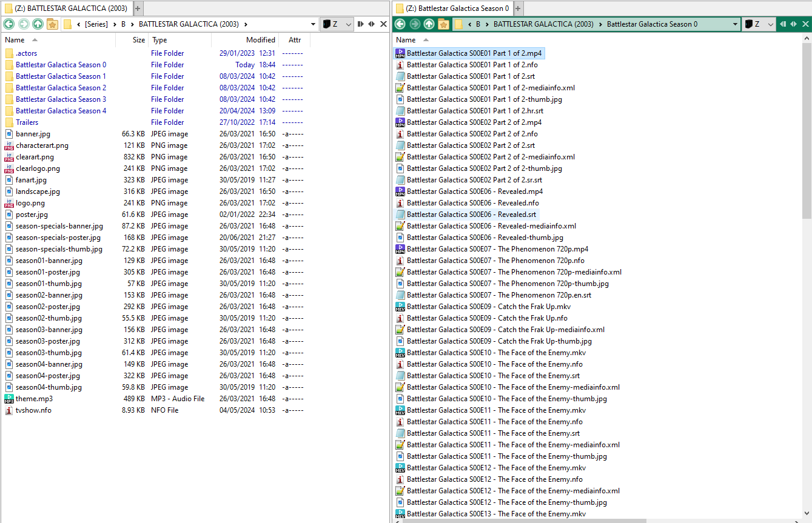812x523 pixels.
Task: Open the left pane Z drive dropdown
Action: tap(337, 24)
